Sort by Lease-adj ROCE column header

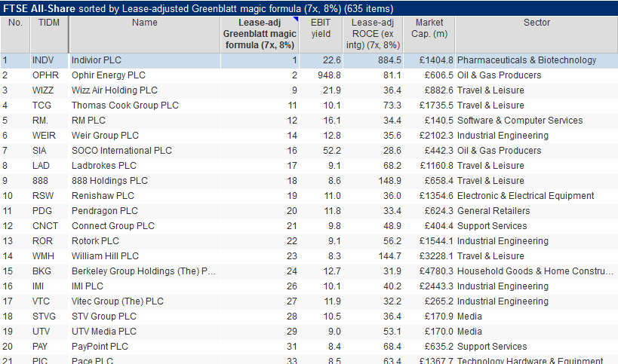tap(373, 34)
